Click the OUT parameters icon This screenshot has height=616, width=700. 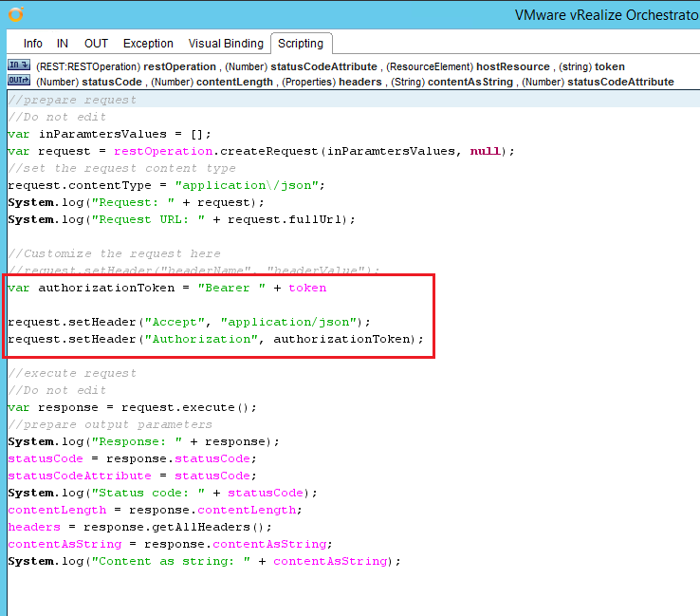19,81
